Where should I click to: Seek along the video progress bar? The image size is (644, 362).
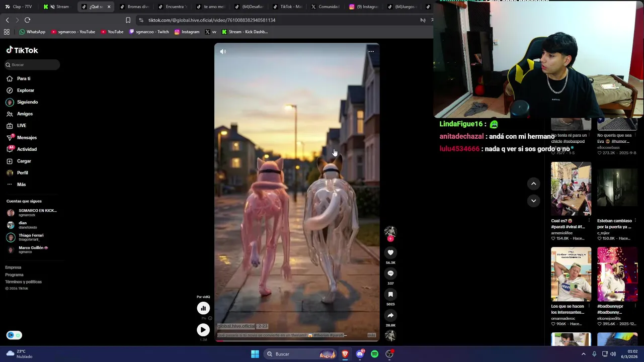pyautogui.click(x=297, y=341)
